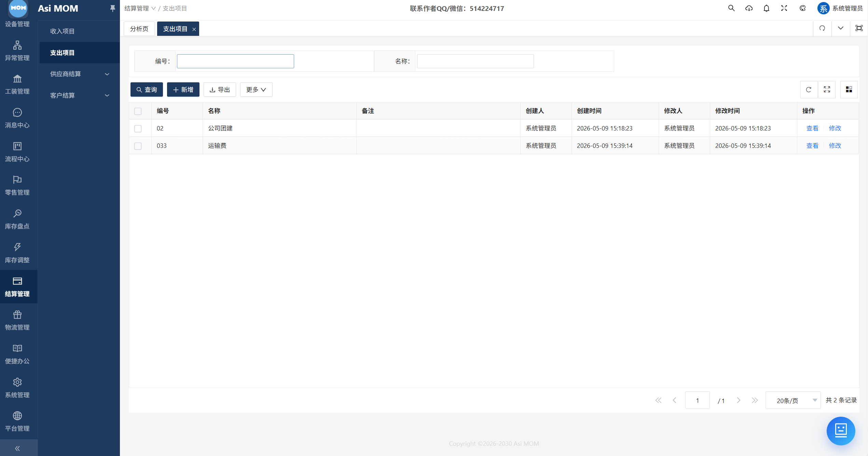Image resolution: width=868 pixels, height=456 pixels.
Task: Close the 支出项目 tab
Action: 194,29
